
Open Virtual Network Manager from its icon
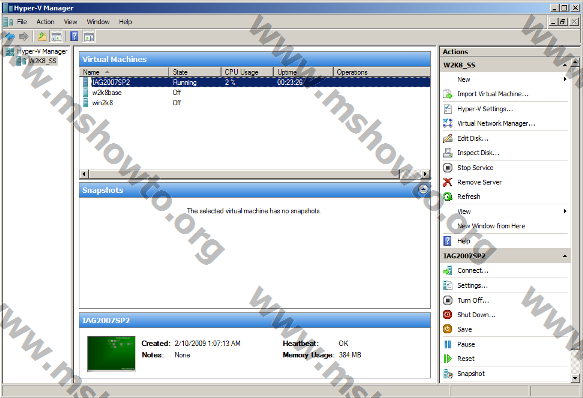tap(448, 123)
